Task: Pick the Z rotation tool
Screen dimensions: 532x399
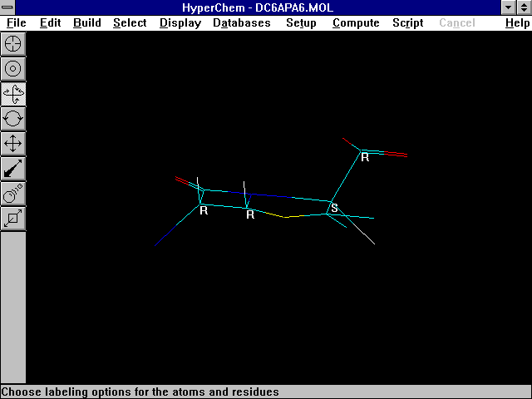Action: (13, 118)
